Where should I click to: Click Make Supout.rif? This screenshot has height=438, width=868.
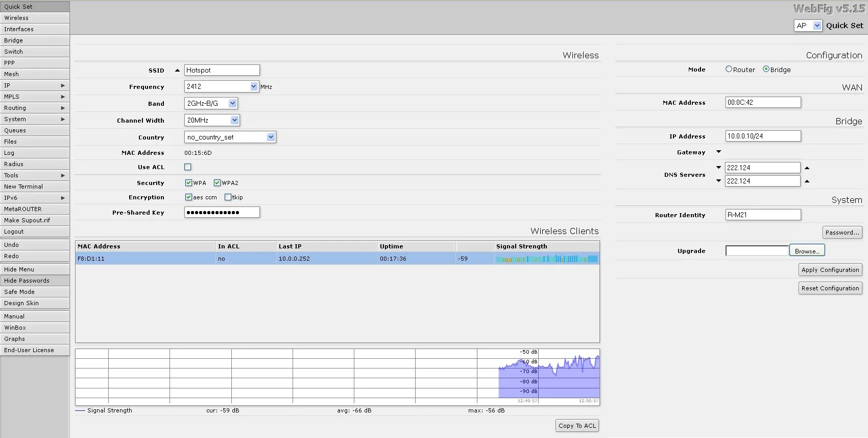pyautogui.click(x=35, y=220)
